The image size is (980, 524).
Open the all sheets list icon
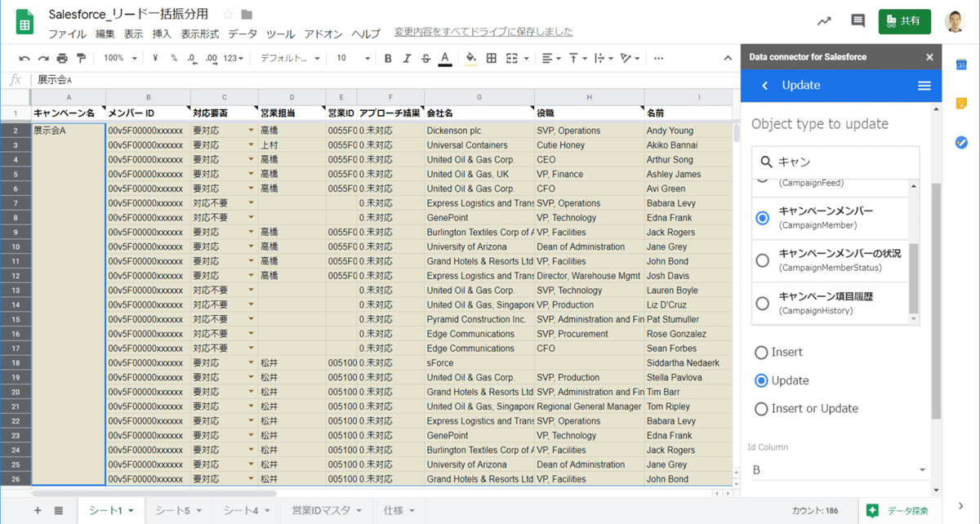click(x=59, y=510)
